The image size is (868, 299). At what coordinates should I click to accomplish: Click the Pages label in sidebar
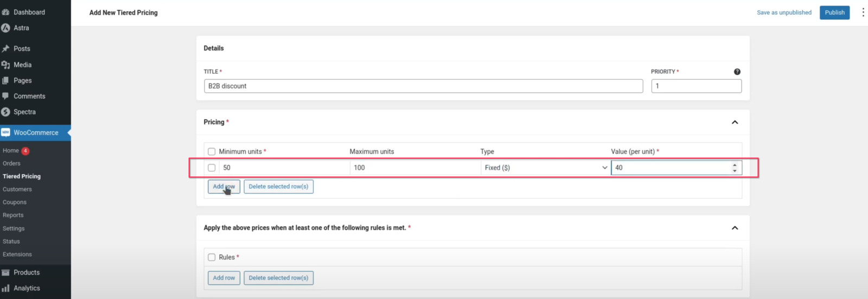(22, 80)
